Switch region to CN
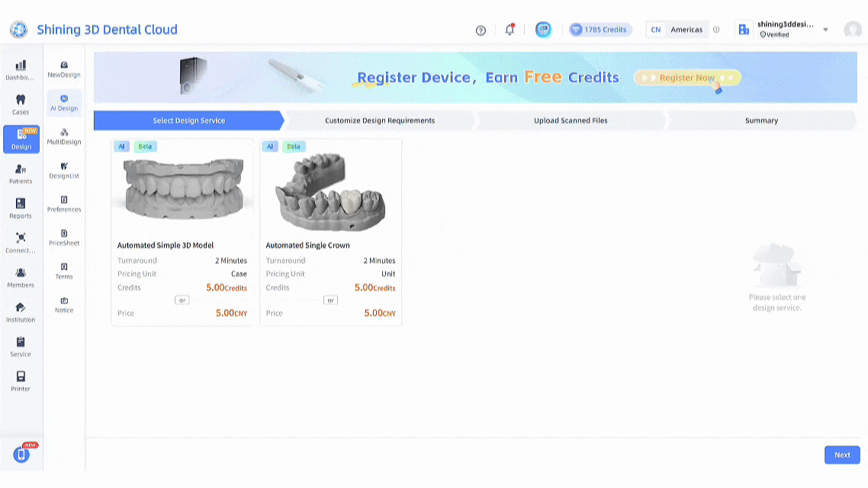This screenshot has width=868, height=488. click(x=655, y=30)
